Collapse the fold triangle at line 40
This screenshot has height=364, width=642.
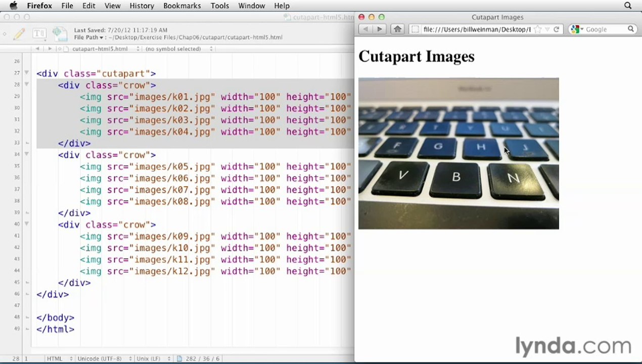[x=27, y=224]
